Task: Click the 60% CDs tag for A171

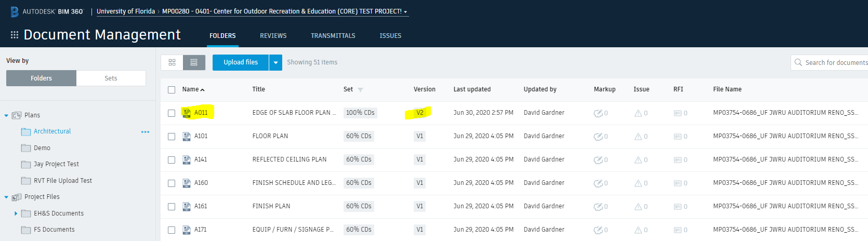Action: pos(359,230)
